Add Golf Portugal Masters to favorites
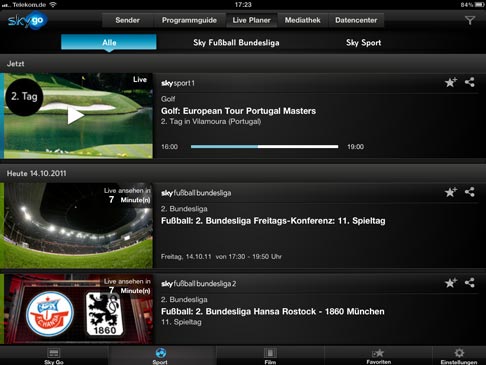The height and width of the screenshot is (365, 486). coord(451,82)
